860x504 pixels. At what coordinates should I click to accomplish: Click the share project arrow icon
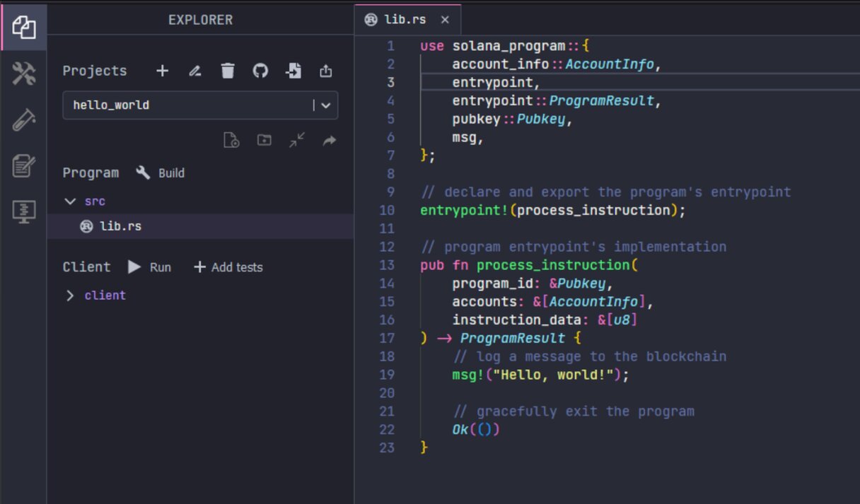(x=328, y=140)
